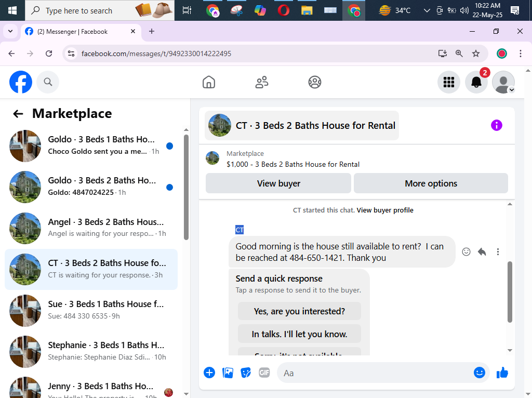Viewport: 532px width, 398px height.
Task: Open more actions plus icon in composer
Action: [x=209, y=373]
